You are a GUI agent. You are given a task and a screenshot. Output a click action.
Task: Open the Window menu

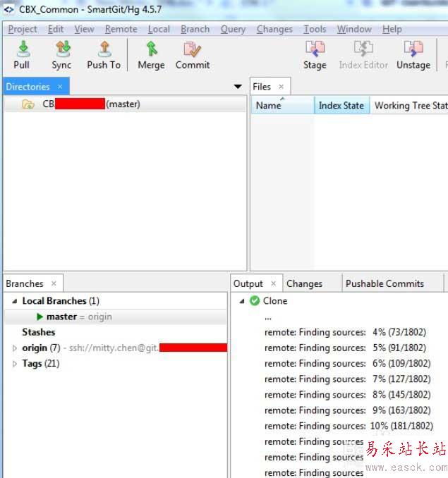point(354,30)
